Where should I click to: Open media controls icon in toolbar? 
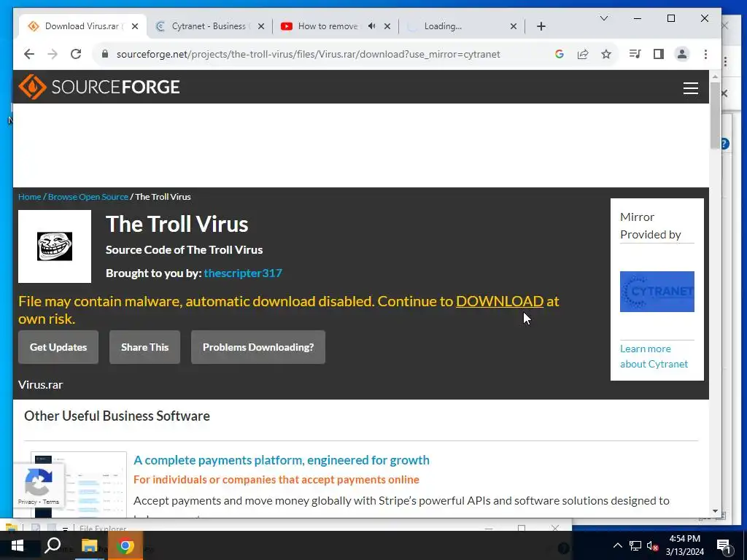635,54
